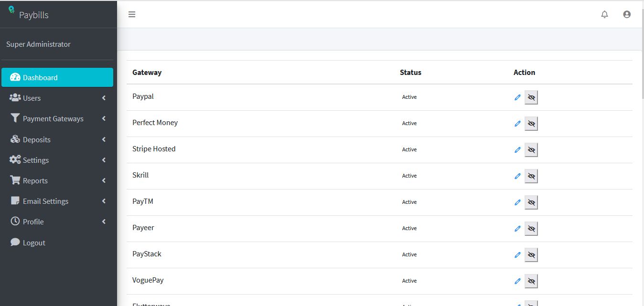Toggle the hamburger sidebar menu

click(x=132, y=14)
